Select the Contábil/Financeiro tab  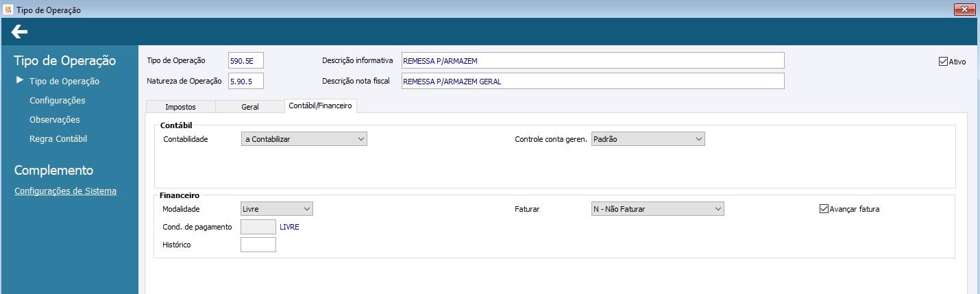point(320,106)
